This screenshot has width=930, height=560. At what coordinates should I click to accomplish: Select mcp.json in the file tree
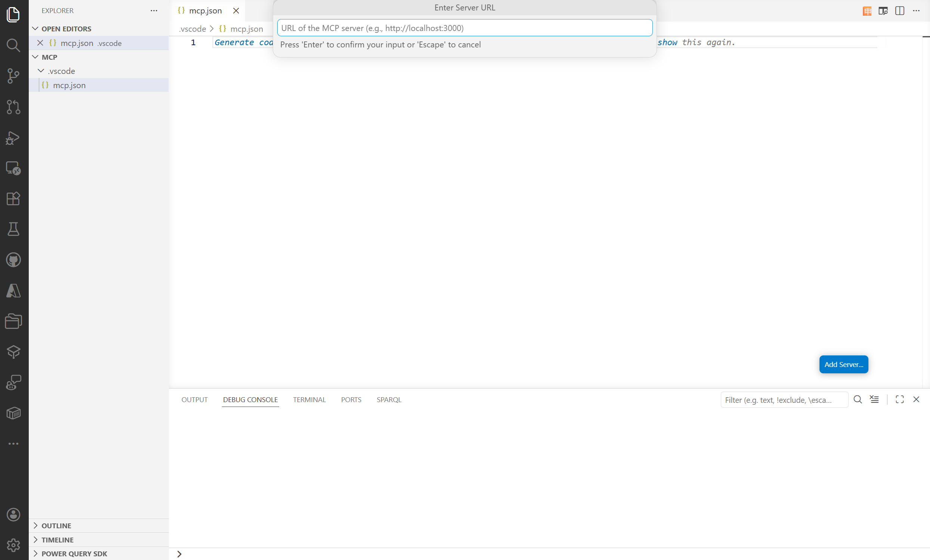[x=99, y=85]
